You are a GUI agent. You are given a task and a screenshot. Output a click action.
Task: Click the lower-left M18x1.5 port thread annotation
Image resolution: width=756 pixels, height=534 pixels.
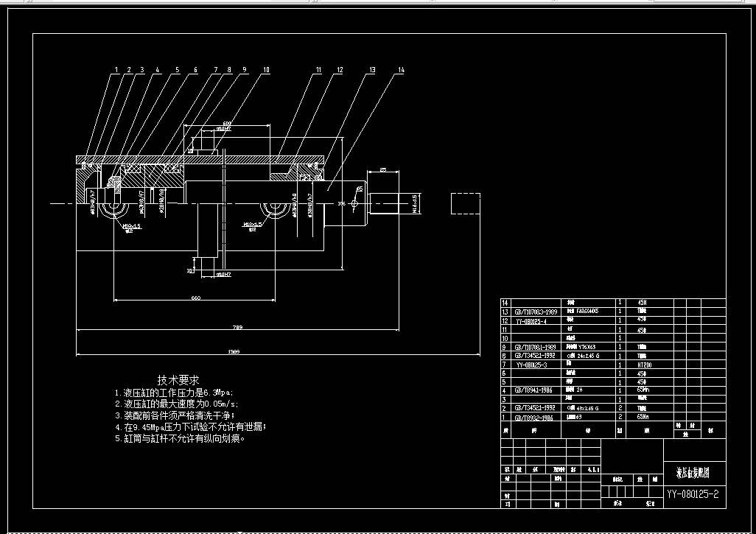click(x=132, y=226)
